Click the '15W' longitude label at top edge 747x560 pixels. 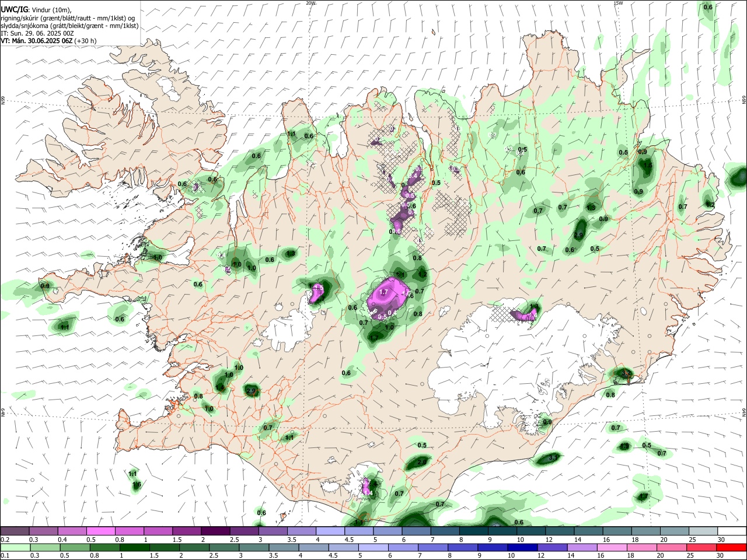click(618, 3)
